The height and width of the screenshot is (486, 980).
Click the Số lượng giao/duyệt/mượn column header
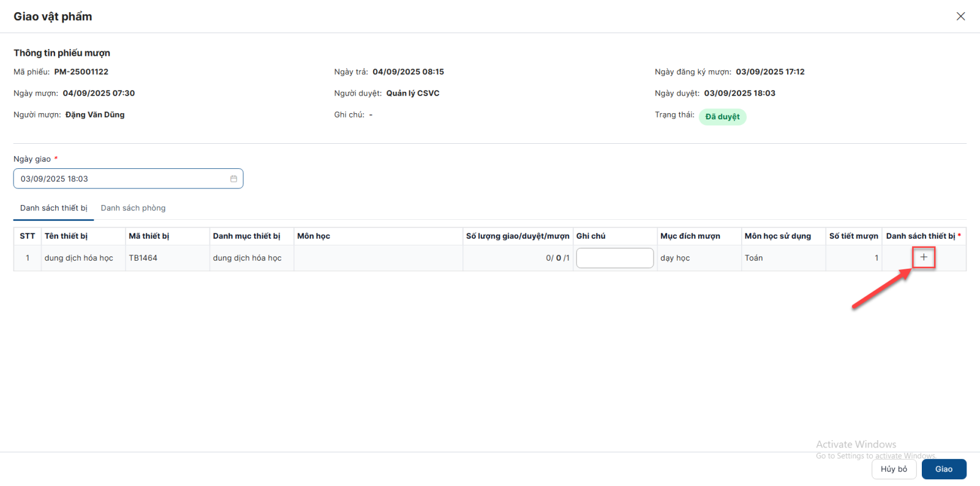(518, 236)
